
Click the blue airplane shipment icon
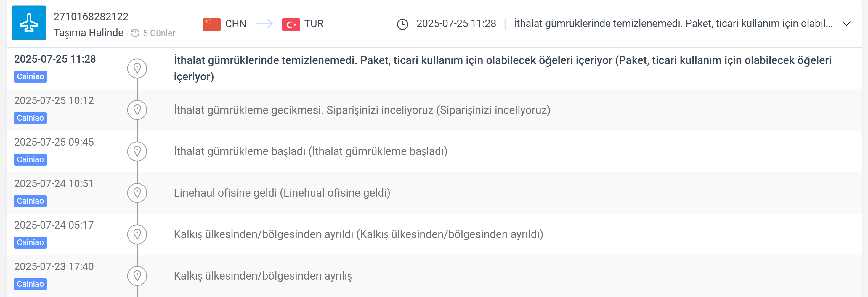[29, 23]
